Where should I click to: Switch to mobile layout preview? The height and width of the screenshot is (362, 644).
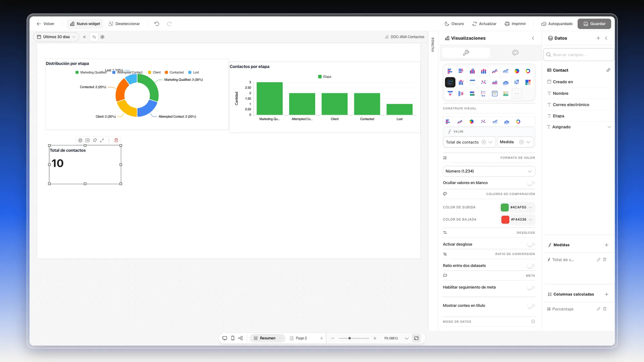pyautogui.click(x=232, y=338)
